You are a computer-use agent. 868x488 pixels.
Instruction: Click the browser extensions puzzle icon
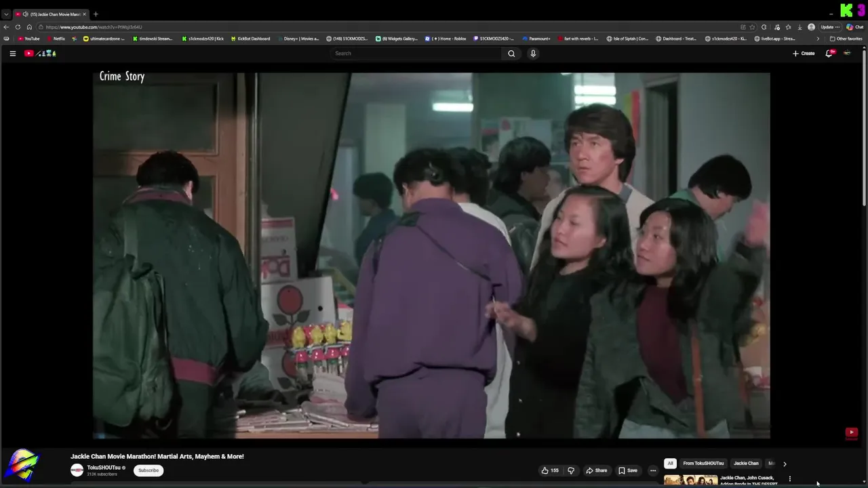coord(764,27)
